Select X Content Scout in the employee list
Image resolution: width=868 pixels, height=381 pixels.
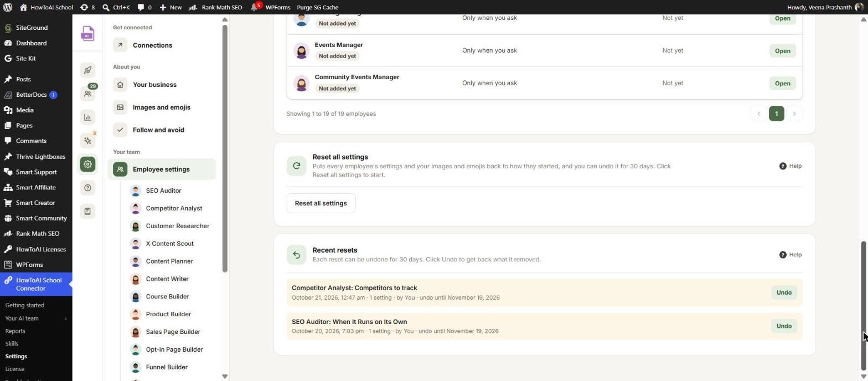pyautogui.click(x=169, y=244)
